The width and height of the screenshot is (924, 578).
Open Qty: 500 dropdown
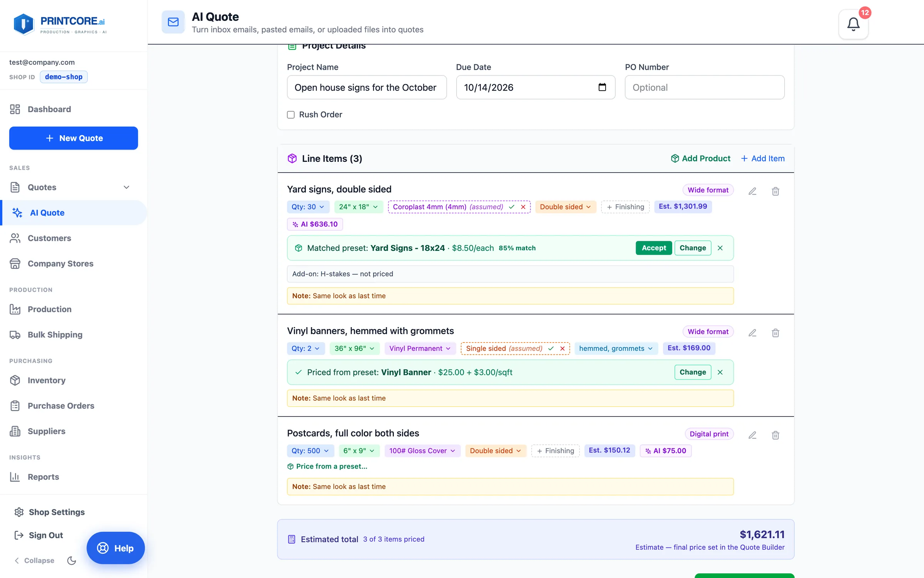(x=310, y=451)
